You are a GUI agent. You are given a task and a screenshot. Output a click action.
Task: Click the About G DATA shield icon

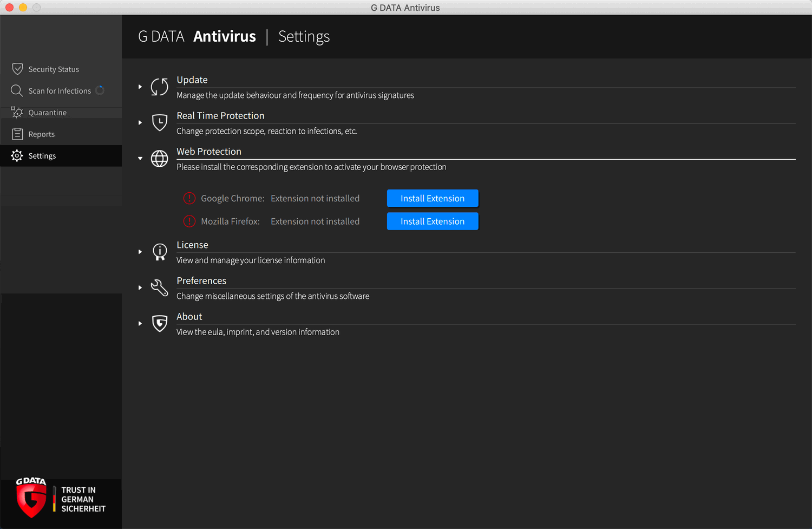[x=159, y=323]
